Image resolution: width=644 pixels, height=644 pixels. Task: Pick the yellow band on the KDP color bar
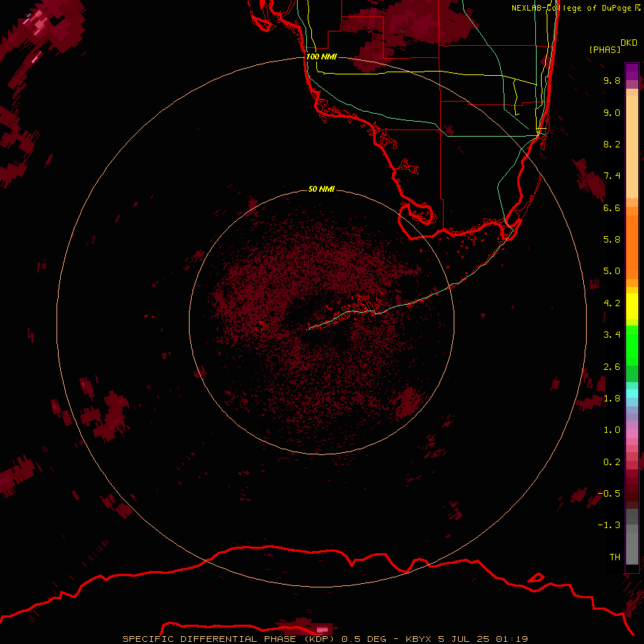[632, 306]
